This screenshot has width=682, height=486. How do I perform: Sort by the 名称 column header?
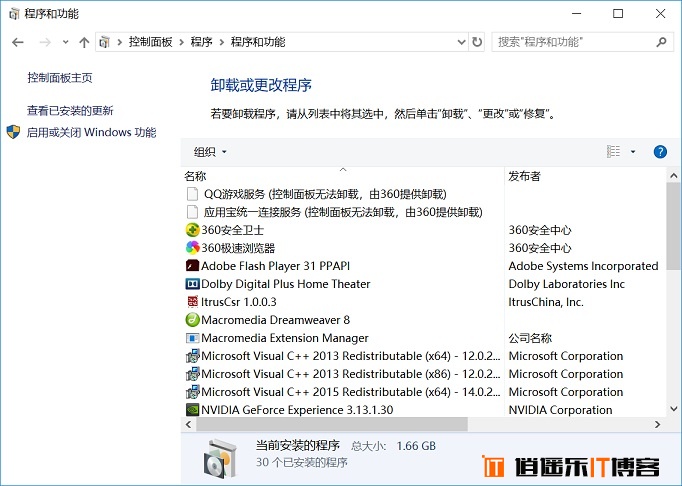click(x=195, y=176)
